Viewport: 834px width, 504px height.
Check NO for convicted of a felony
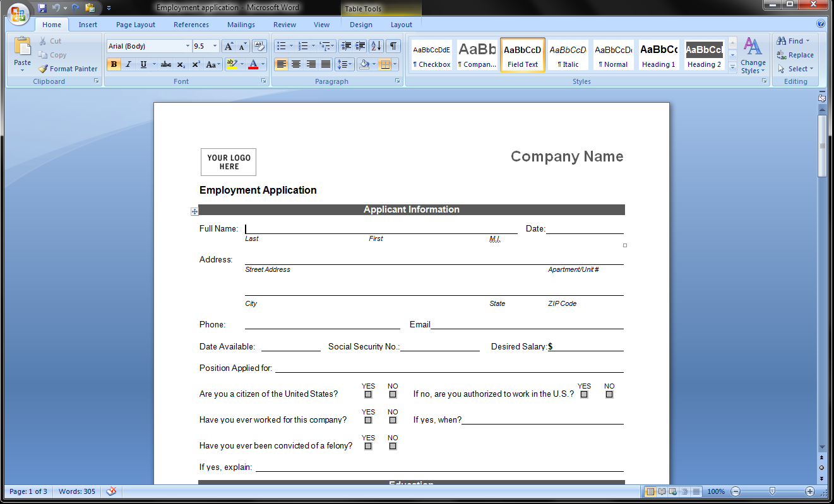tap(393, 446)
